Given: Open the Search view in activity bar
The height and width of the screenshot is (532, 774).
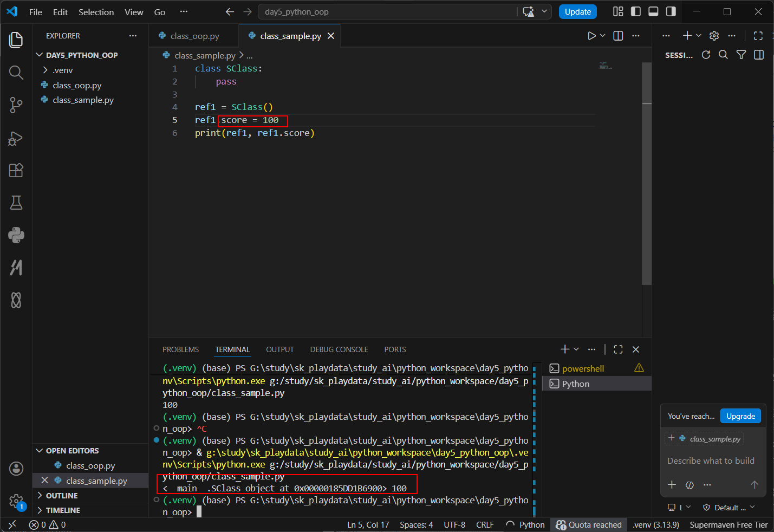Looking at the screenshot, I should 16,73.
